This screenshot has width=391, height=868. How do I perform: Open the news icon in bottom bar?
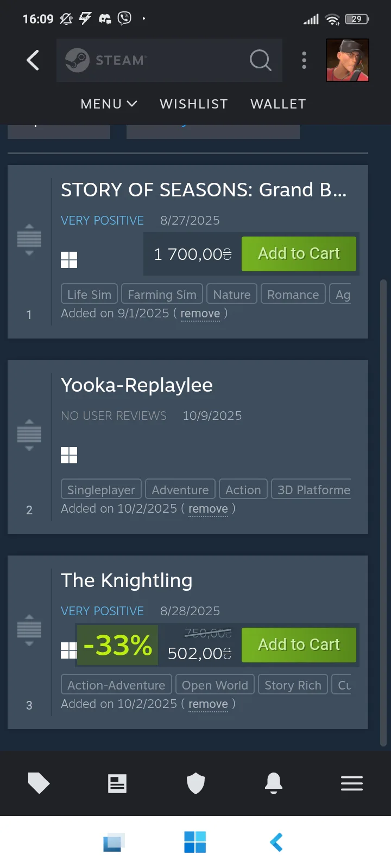coord(117,783)
